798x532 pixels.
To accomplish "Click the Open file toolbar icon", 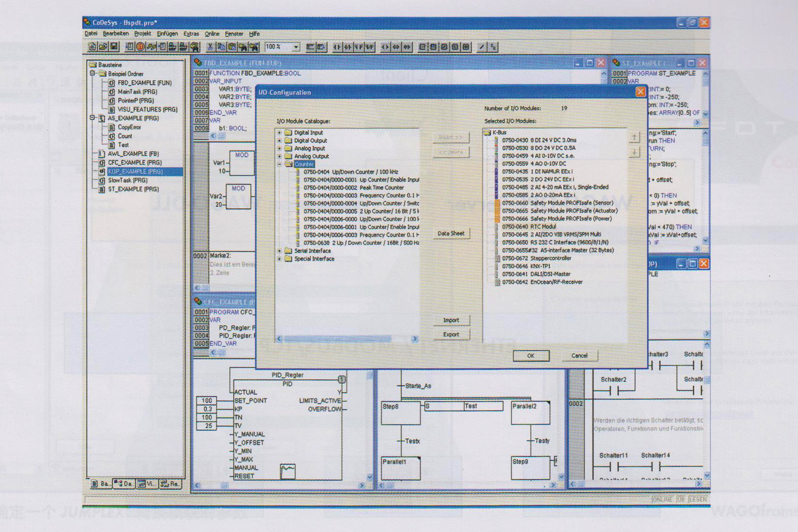I will pyautogui.click(x=103, y=47).
